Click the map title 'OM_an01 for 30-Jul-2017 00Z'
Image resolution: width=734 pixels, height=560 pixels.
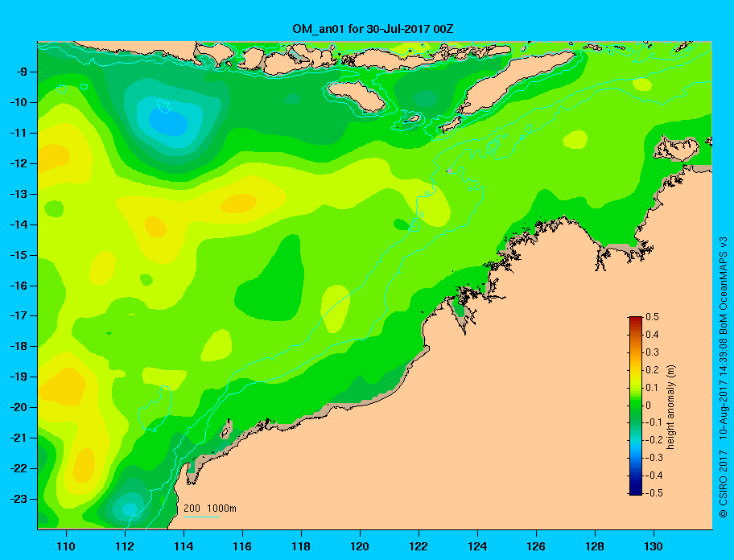pyautogui.click(x=373, y=29)
